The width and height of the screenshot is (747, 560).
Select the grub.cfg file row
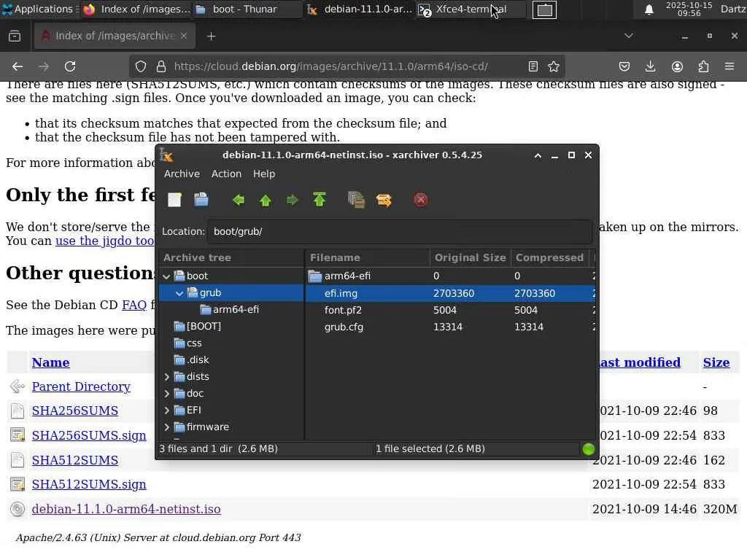point(449,327)
